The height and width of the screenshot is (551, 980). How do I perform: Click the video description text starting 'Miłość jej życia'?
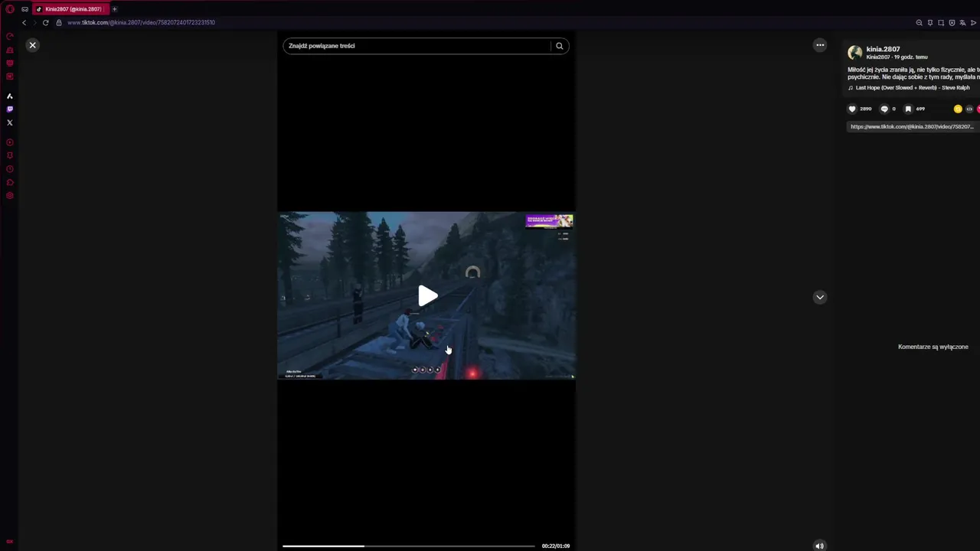click(913, 73)
